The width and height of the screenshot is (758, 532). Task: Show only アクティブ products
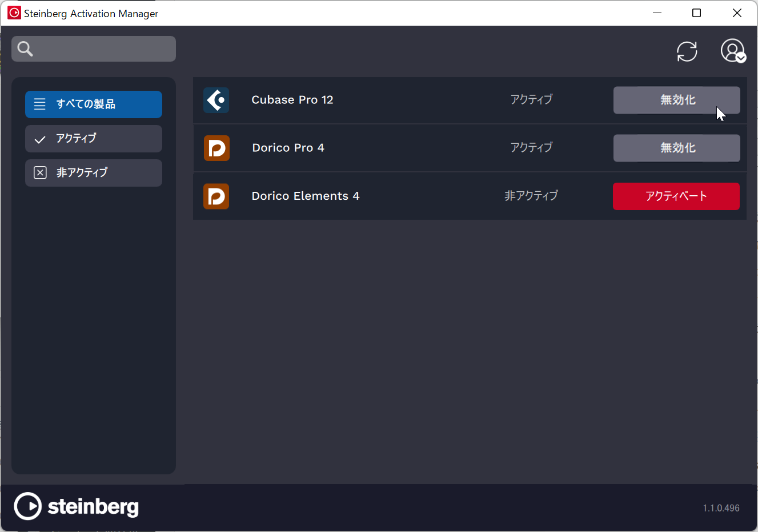[x=94, y=139]
